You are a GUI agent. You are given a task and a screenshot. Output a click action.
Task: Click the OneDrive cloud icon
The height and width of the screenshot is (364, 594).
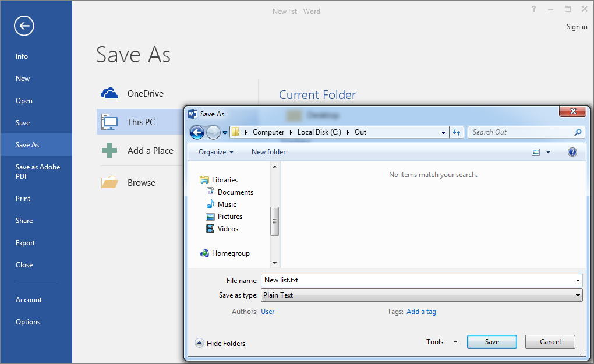[x=109, y=93]
